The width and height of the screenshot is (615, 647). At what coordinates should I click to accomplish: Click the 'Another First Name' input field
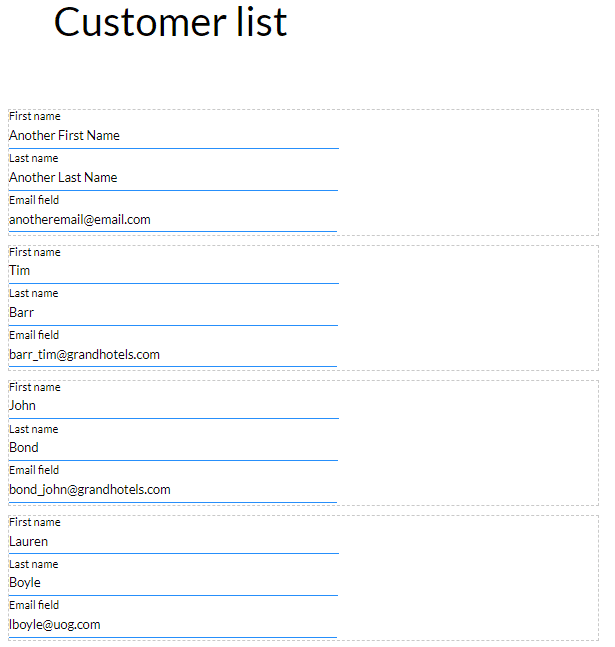pos(173,136)
